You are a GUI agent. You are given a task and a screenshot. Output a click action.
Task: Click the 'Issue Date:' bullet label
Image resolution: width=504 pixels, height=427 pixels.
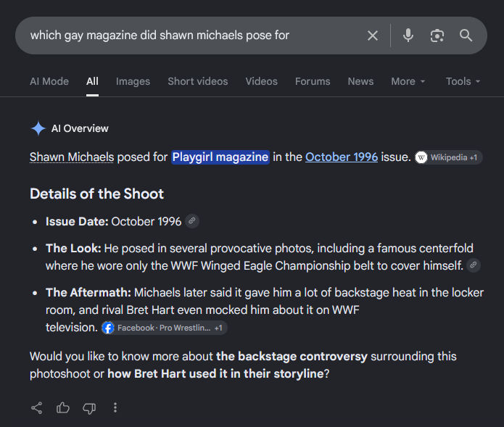(x=77, y=222)
